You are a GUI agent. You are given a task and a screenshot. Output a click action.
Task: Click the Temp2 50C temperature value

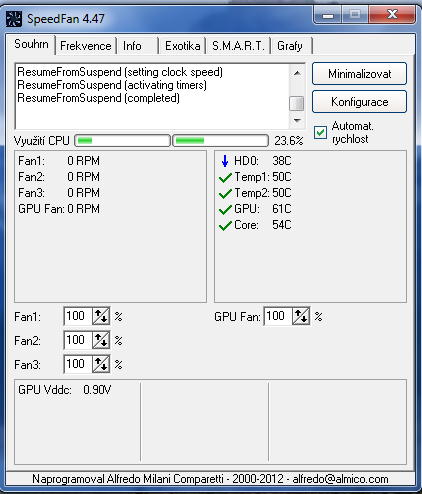(282, 193)
